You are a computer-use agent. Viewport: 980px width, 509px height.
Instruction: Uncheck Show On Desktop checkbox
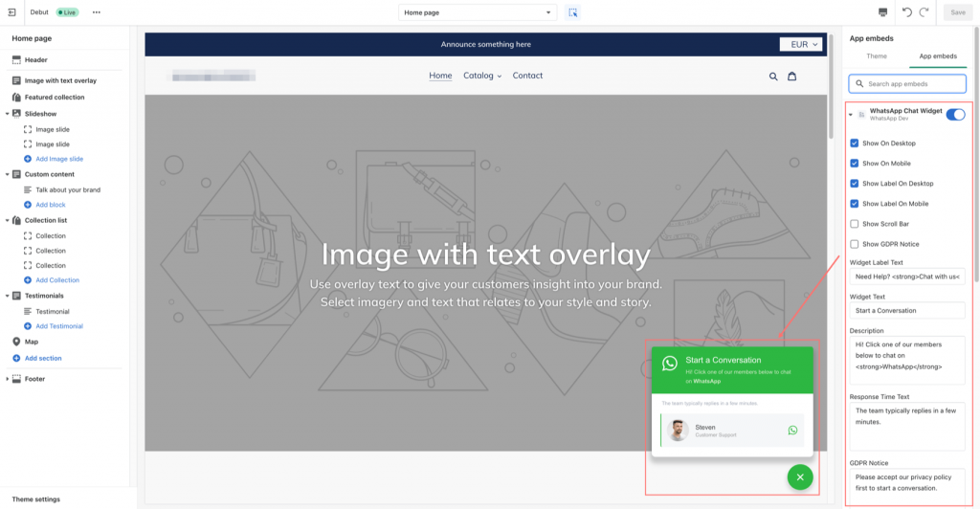pos(855,144)
